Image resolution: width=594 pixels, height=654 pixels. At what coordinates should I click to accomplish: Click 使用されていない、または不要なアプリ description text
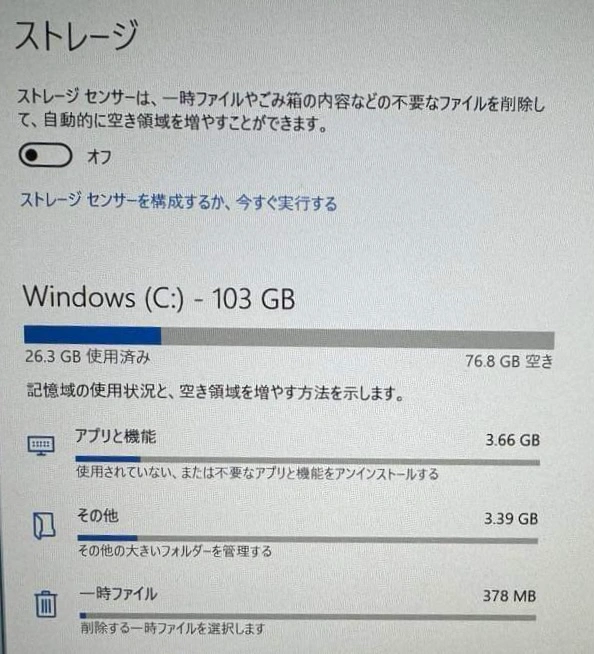click(x=257, y=474)
